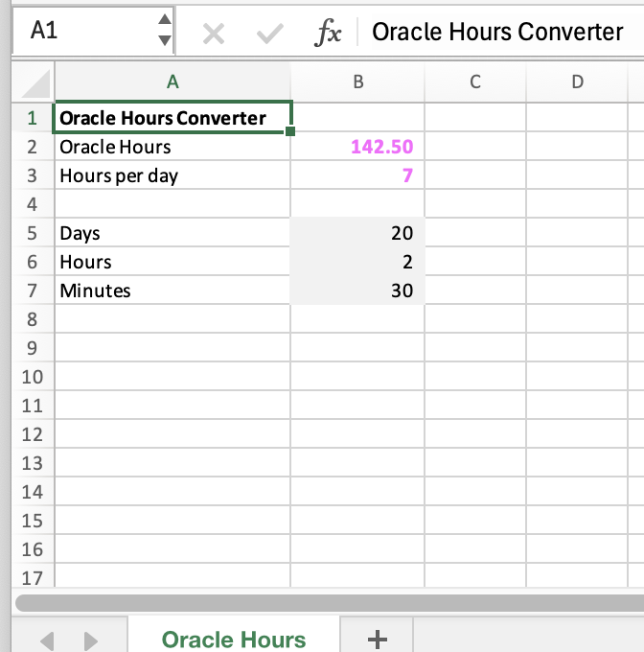Go to previous sheet using left arrow
The height and width of the screenshot is (652, 644).
coord(48,640)
